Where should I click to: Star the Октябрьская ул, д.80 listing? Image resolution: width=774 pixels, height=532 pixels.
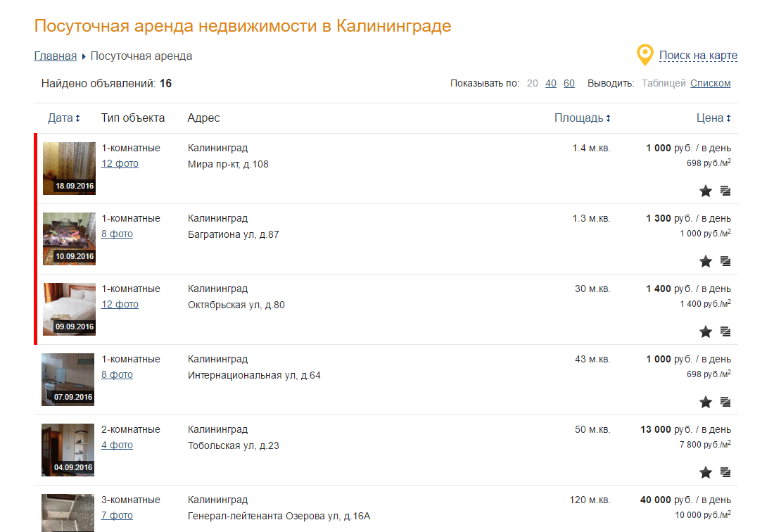(x=706, y=331)
